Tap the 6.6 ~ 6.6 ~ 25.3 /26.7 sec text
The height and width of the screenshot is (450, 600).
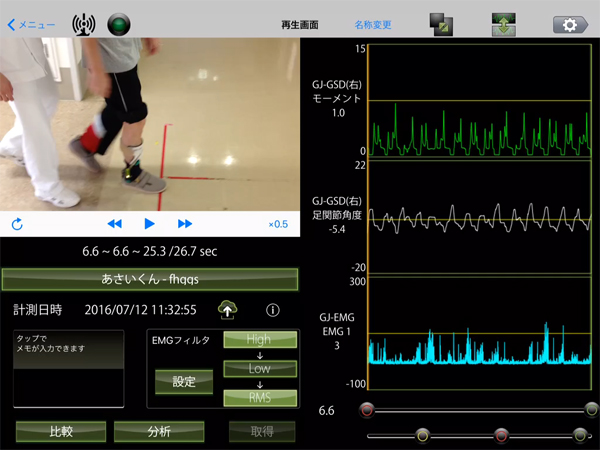pyautogui.click(x=150, y=251)
